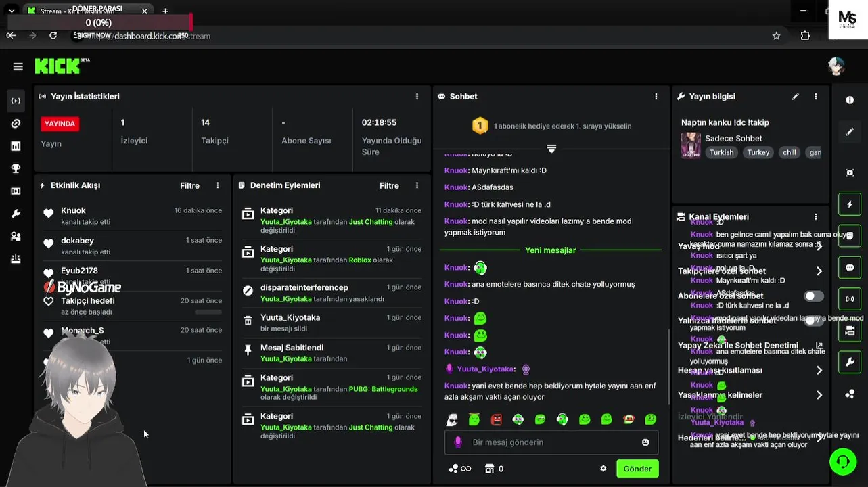This screenshot has height=487, width=868.
Task: Open the new browser tab plus button
Action: point(165,11)
